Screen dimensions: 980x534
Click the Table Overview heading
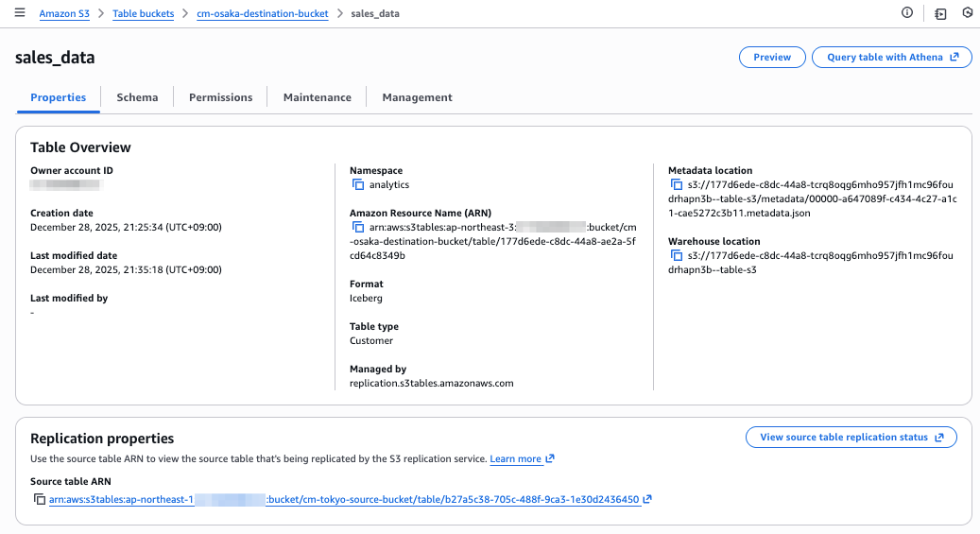pos(80,147)
